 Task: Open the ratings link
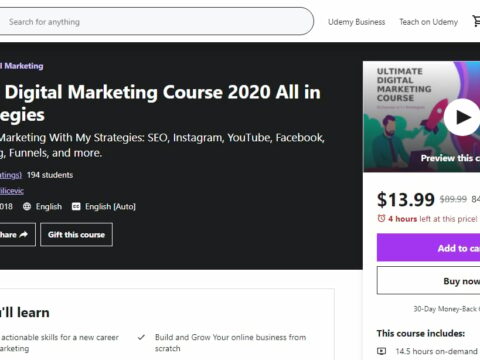pos(11,175)
